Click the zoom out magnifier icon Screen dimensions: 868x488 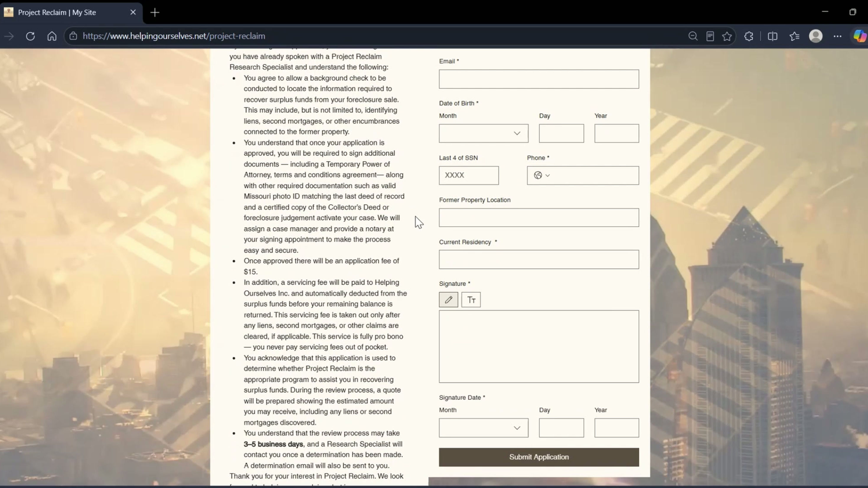[x=693, y=36]
